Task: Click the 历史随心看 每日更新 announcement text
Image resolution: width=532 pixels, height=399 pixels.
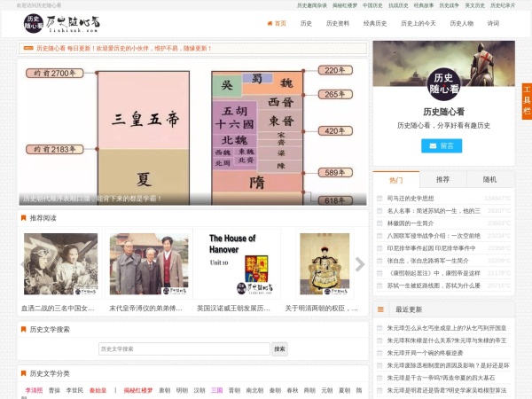Action: pyautogui.click(x=124, y=48)
